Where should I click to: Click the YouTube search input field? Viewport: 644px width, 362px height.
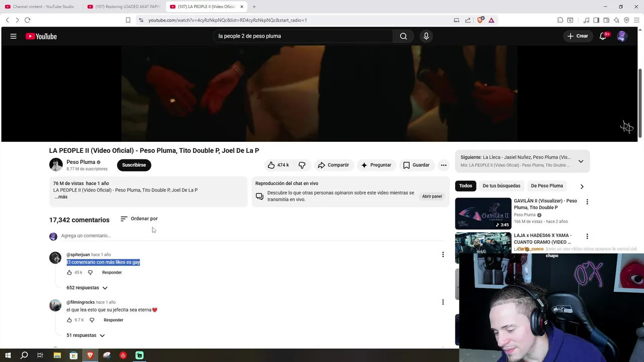pos(302,36)
